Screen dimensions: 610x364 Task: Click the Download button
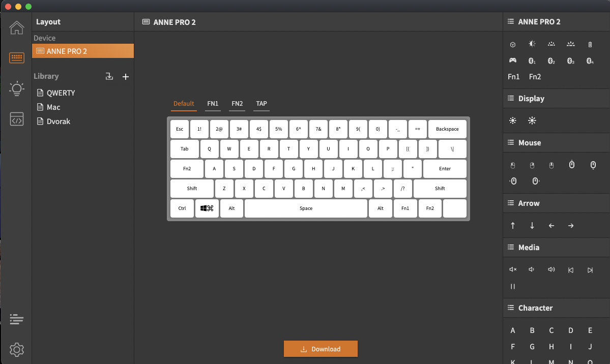(x=321, y=349)
